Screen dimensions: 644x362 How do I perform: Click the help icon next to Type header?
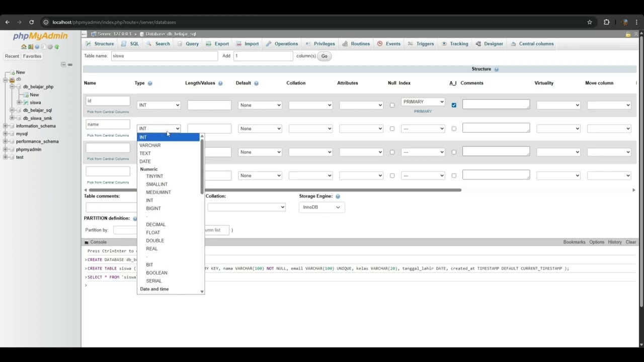point(150,83)
